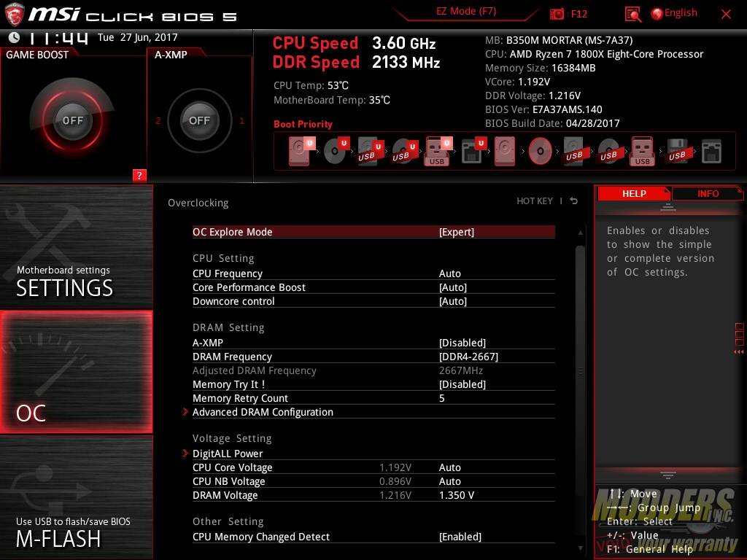Open the OC overclocking section
Screen dimensions: 747x560
coord(76,372)
